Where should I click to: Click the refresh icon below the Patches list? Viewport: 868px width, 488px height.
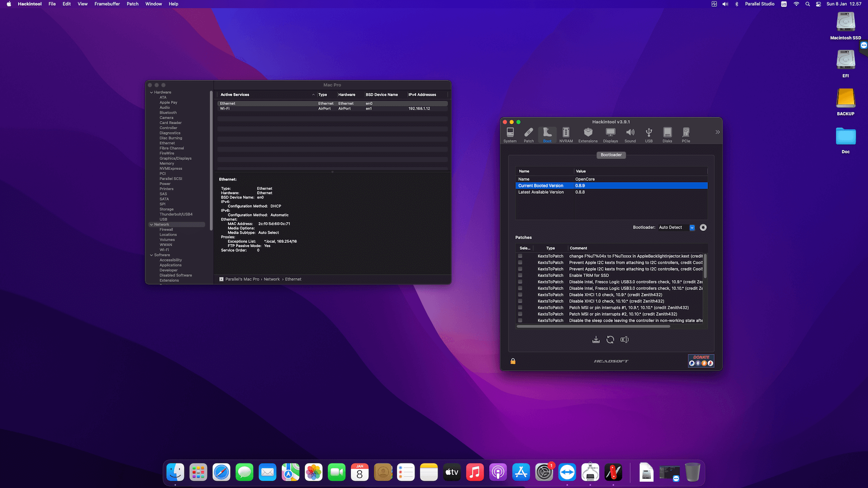610,339
